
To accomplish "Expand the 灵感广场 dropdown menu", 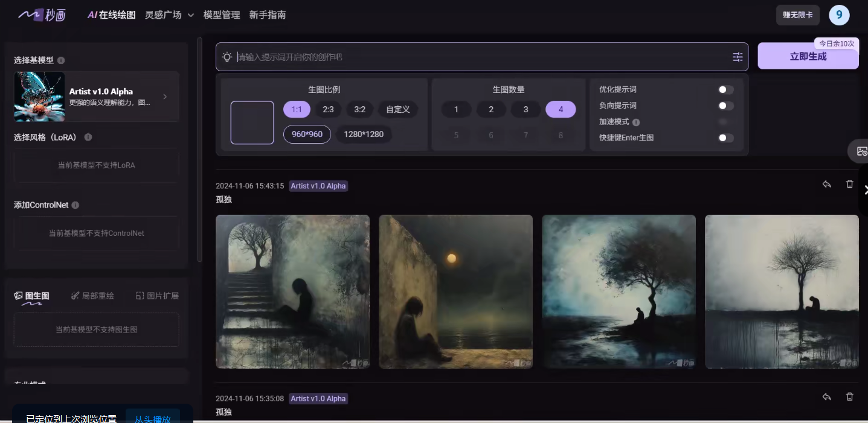I will pyautogui.click(x=169, y=14).
